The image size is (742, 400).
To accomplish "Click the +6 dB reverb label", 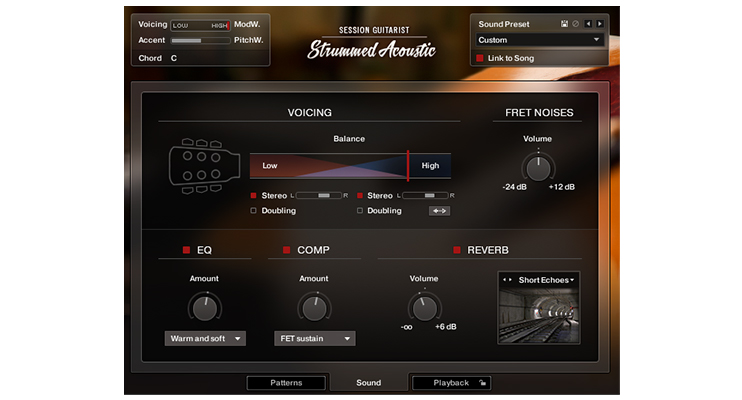I will [x=446, y=327].
